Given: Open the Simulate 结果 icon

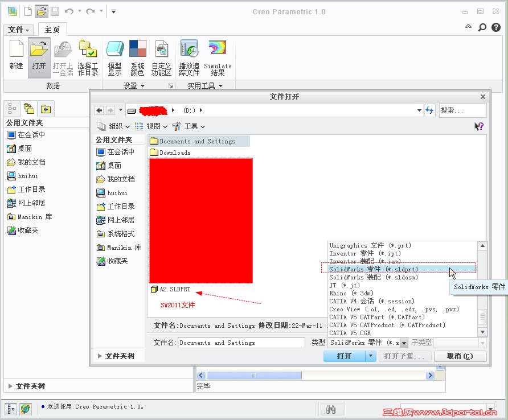Looking at the screenshot, I should coord(218,56).
